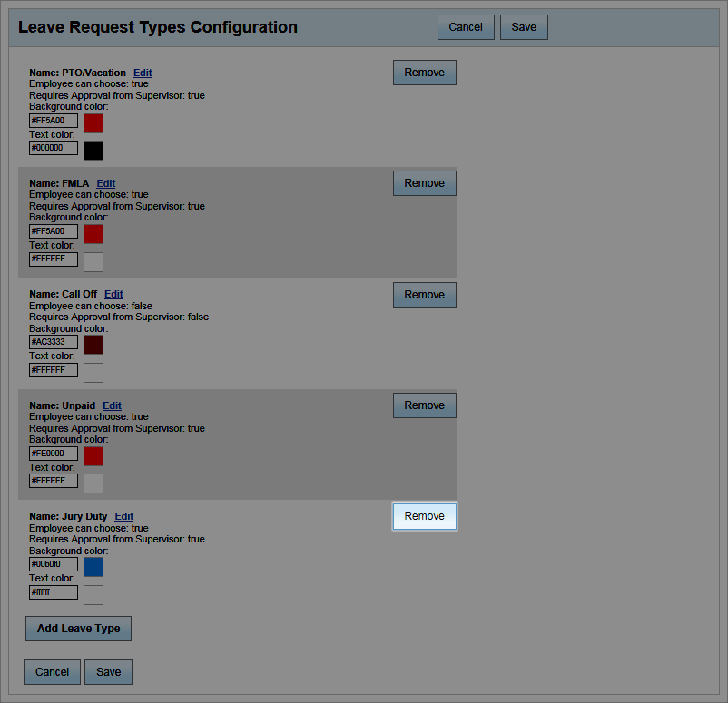Click the red background swatch for FMLA
Screen dimensions: 728x703
click(93, 233)
